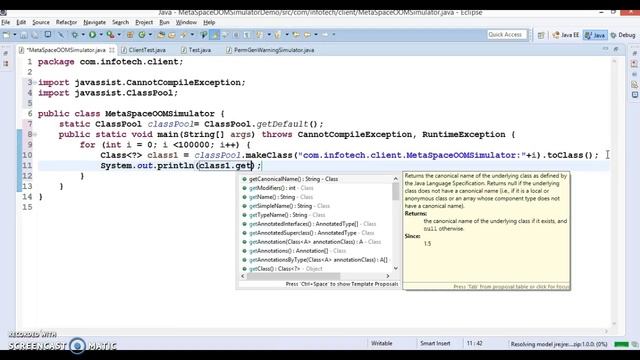Image resolution: width=640 pixels, height=360 pixels.
Task: Open the Run menu
Action: (164, 22)
